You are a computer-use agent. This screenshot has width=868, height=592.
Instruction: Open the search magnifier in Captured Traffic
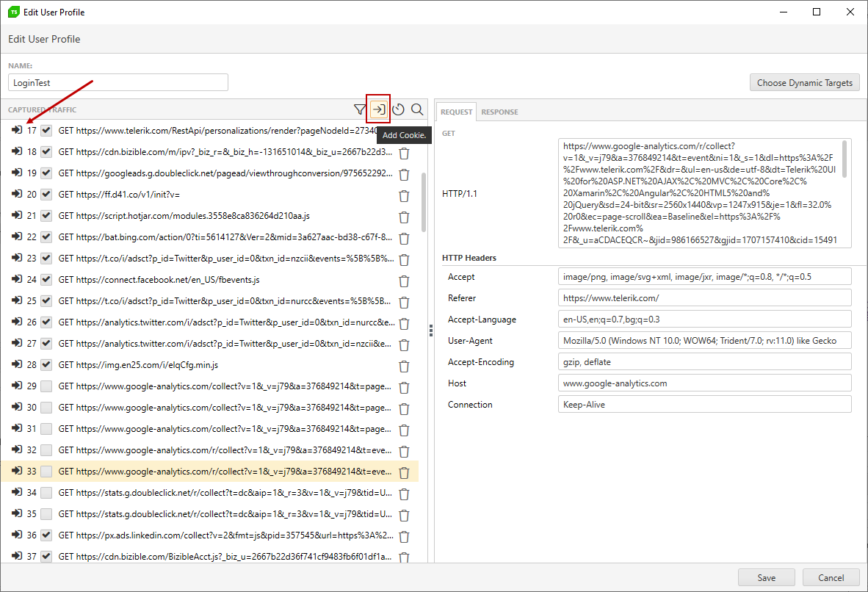point(417,109)
